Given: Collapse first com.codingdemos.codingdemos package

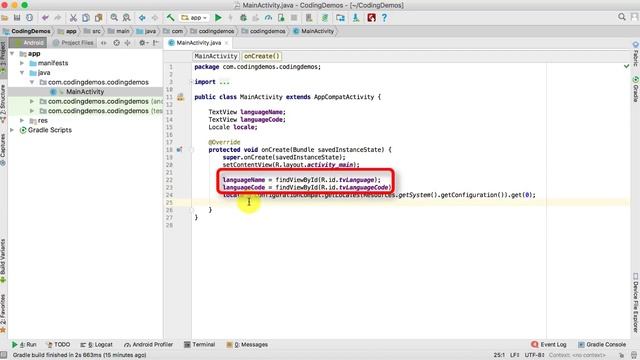Looking at the screenshot, I should 32,82.
